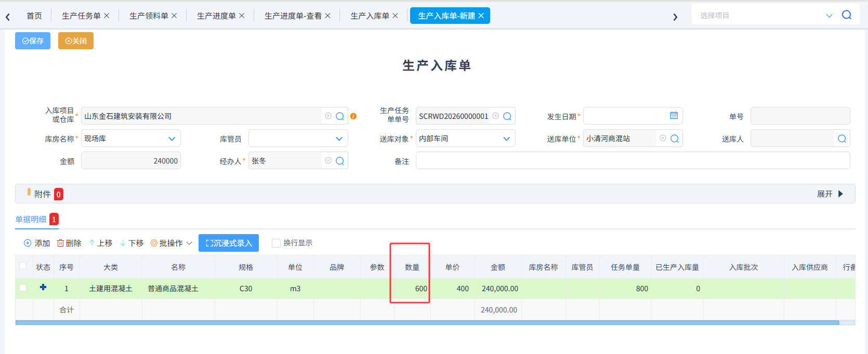Open the 首页 tab
Image resolution: width=868 pixels, height=354 pixels.
(34, 16)
